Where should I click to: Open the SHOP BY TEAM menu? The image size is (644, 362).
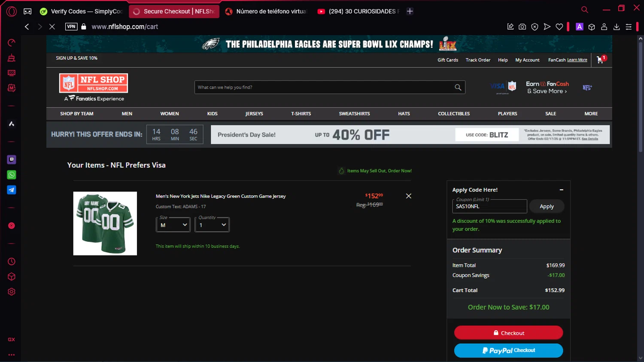tap(77, 114)
